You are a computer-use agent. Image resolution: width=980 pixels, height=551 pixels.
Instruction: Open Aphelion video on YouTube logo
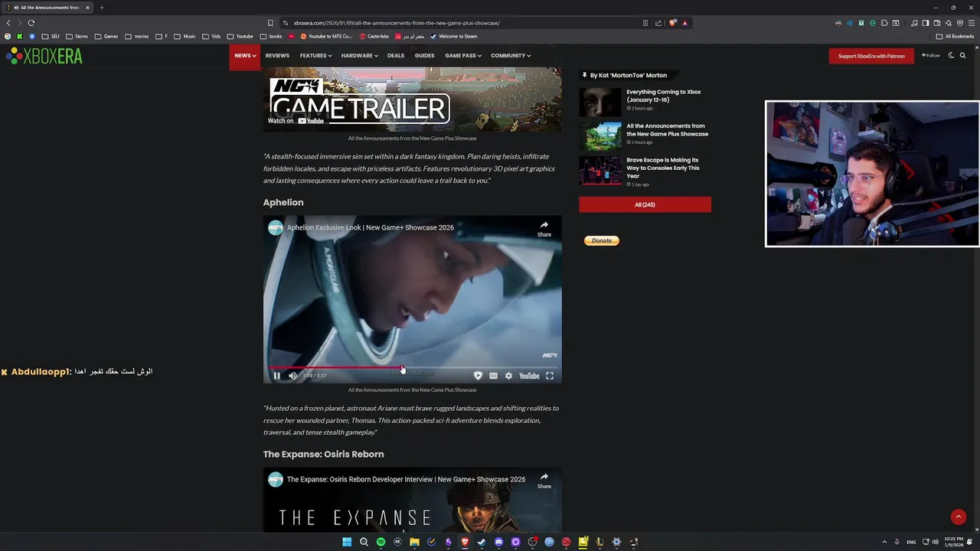(x=529, y=376)
